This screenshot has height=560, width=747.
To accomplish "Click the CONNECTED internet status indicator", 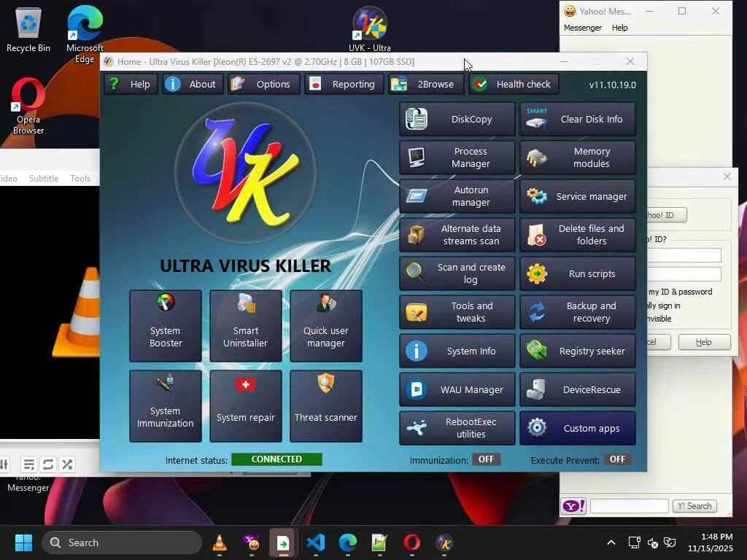I will (x=276, y=459).
